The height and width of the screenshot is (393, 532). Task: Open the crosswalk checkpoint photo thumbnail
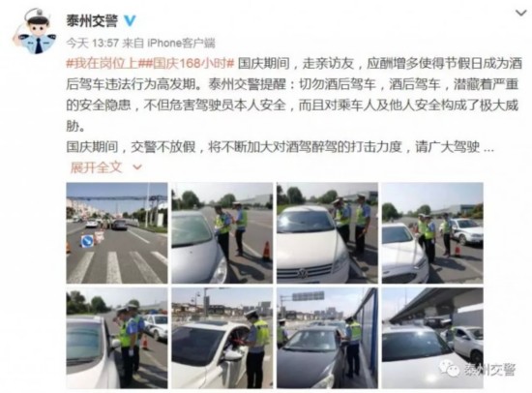tap(117, 233)
